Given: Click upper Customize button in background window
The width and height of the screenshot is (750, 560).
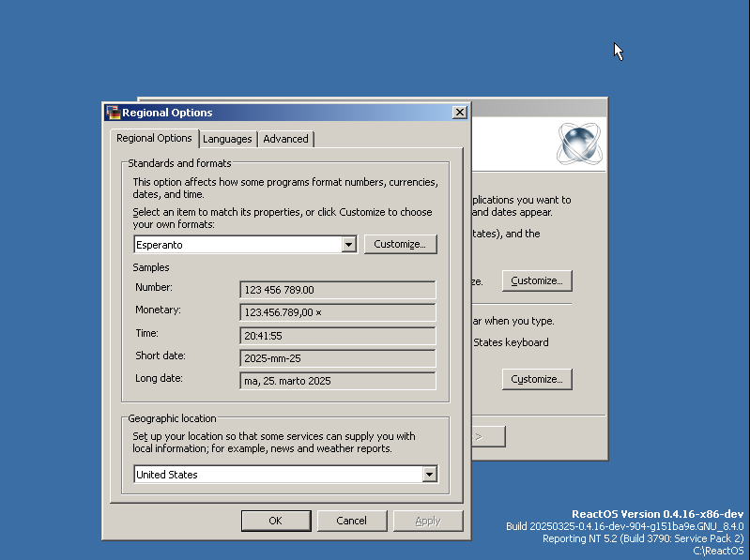Looking at the screenshot, I should [537, 280].
